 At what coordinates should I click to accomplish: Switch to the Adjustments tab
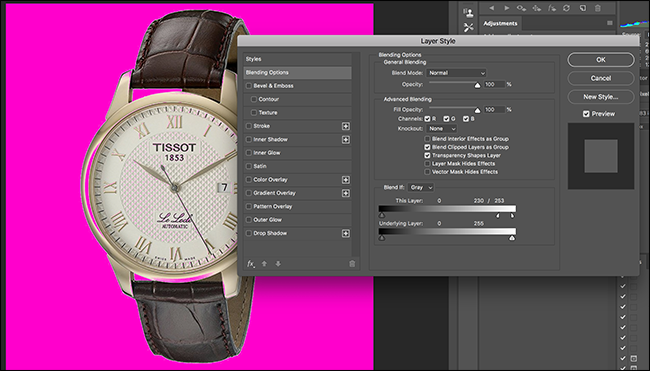500,24
